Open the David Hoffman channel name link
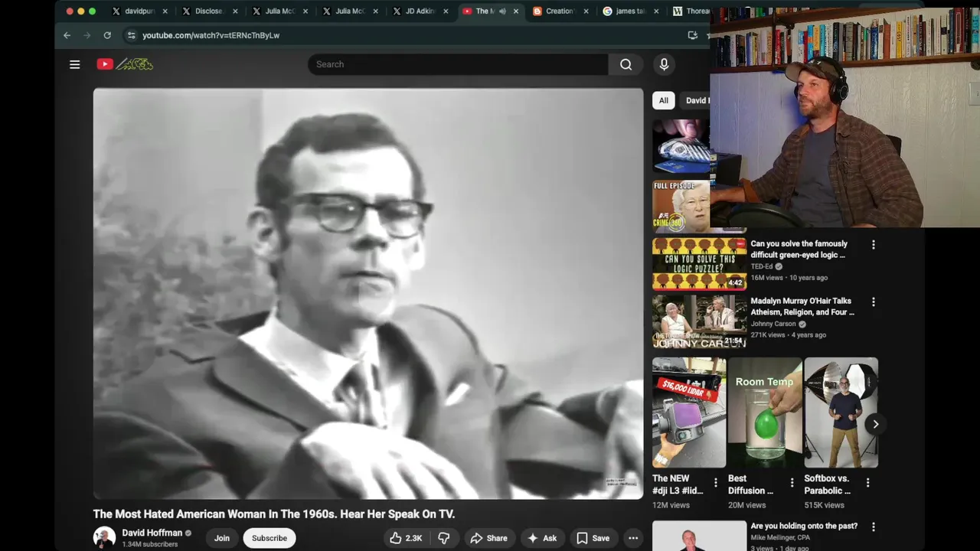Image resolution: width=980 pixels, height=551 pixels. pyautogui.click(x=152, y=533)
